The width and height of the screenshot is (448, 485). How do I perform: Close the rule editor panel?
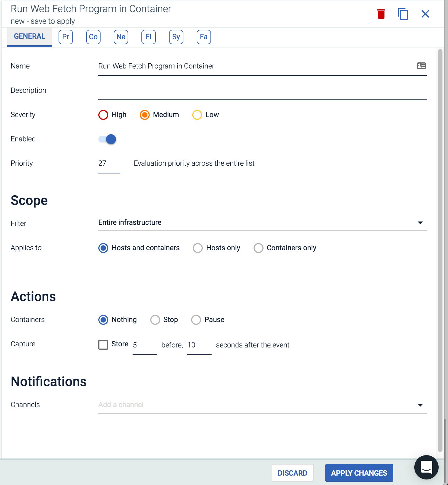[425, 14]
